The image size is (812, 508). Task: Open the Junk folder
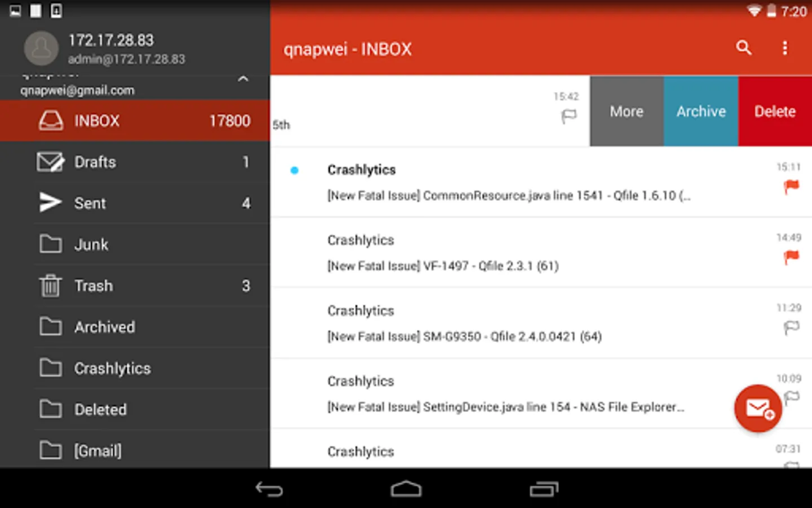[x=135, y=244]
